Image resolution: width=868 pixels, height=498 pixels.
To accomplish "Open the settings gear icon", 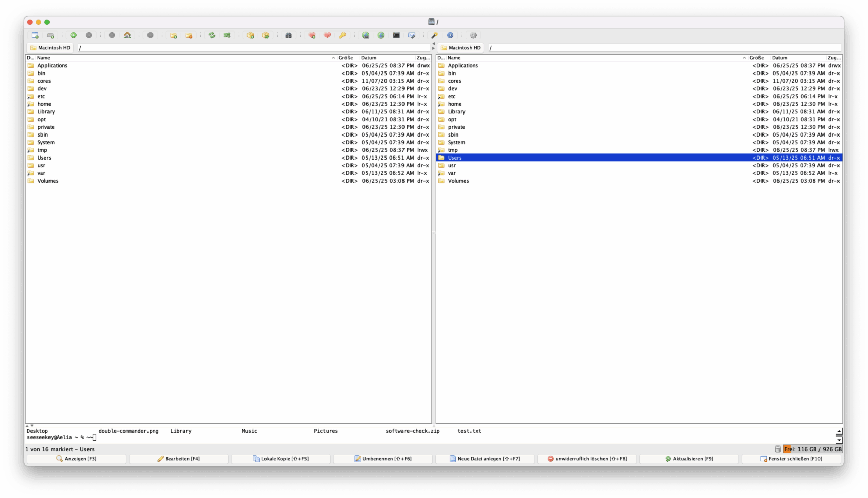I will coord(473,35).
